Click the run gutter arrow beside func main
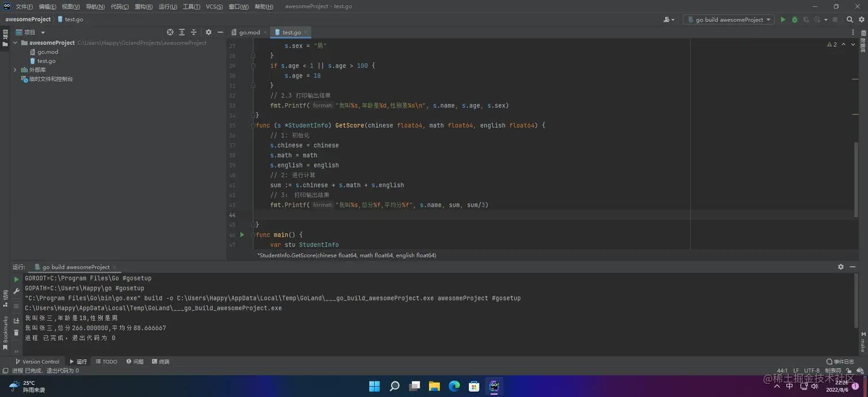The height and width of the screenshot is (397, 868). coord(242,235)
